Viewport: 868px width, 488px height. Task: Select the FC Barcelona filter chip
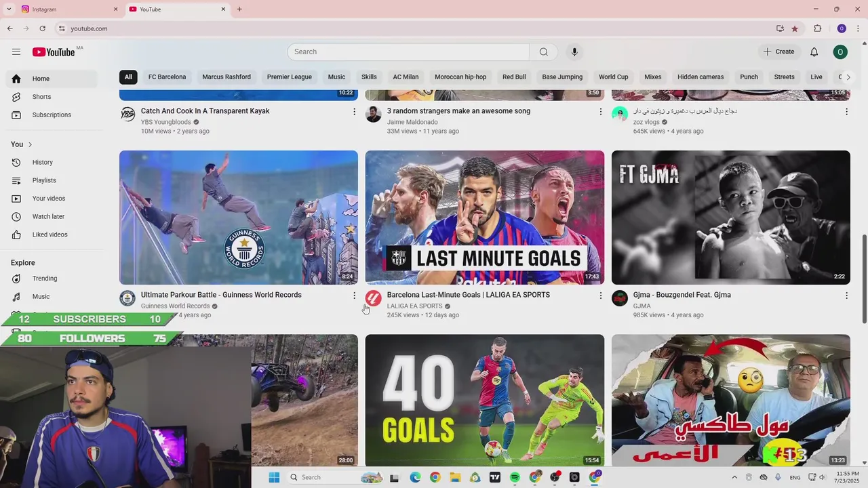(167, 77)
